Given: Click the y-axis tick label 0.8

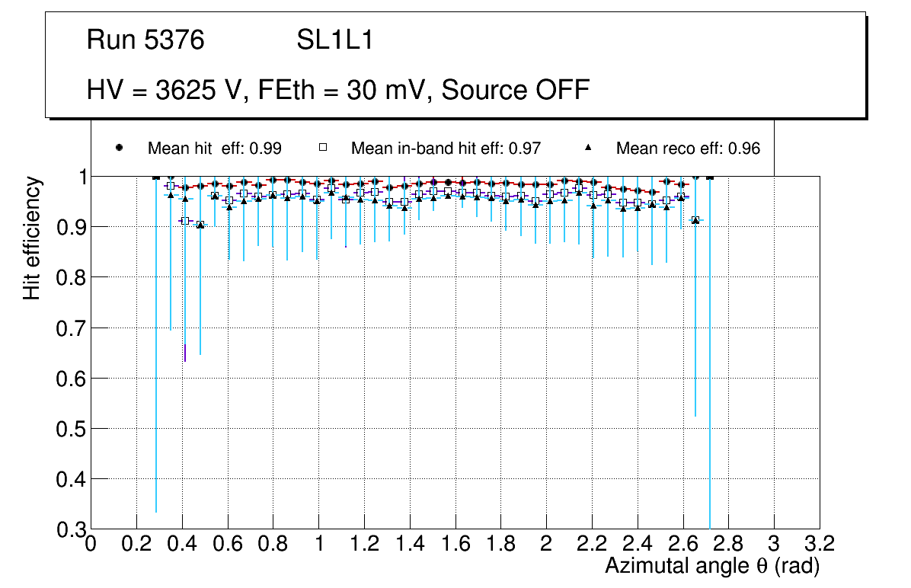Looking at the screenshot, I should click(x=70, y=277).
